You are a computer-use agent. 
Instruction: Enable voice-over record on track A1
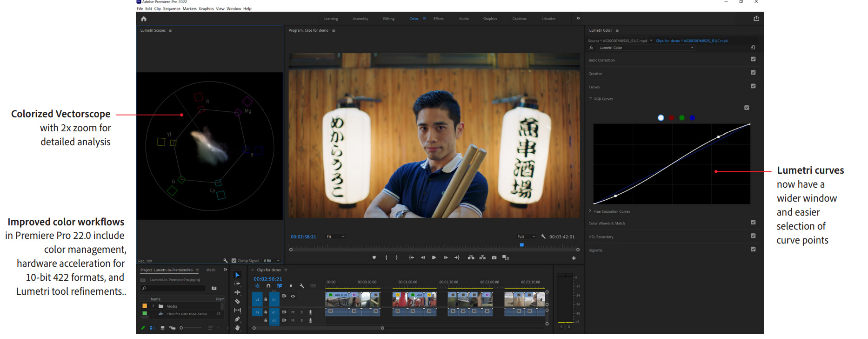click(x=310, y=312)
